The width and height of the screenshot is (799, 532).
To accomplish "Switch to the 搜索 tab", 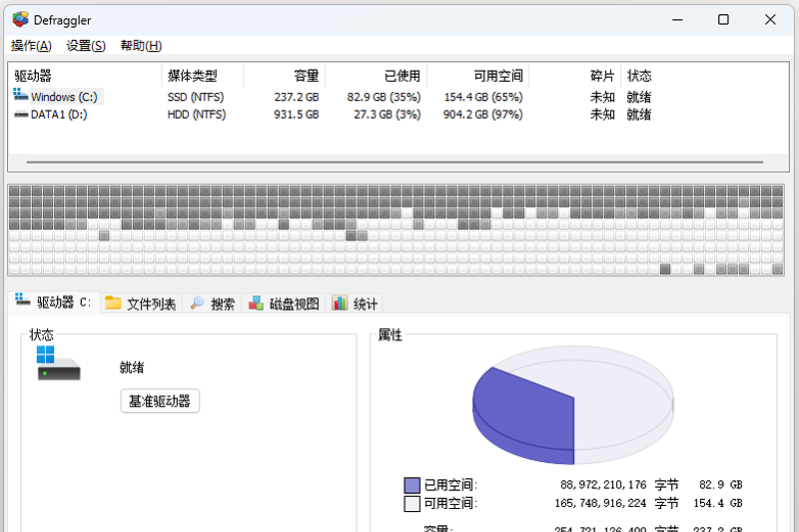I will (213, 303).
